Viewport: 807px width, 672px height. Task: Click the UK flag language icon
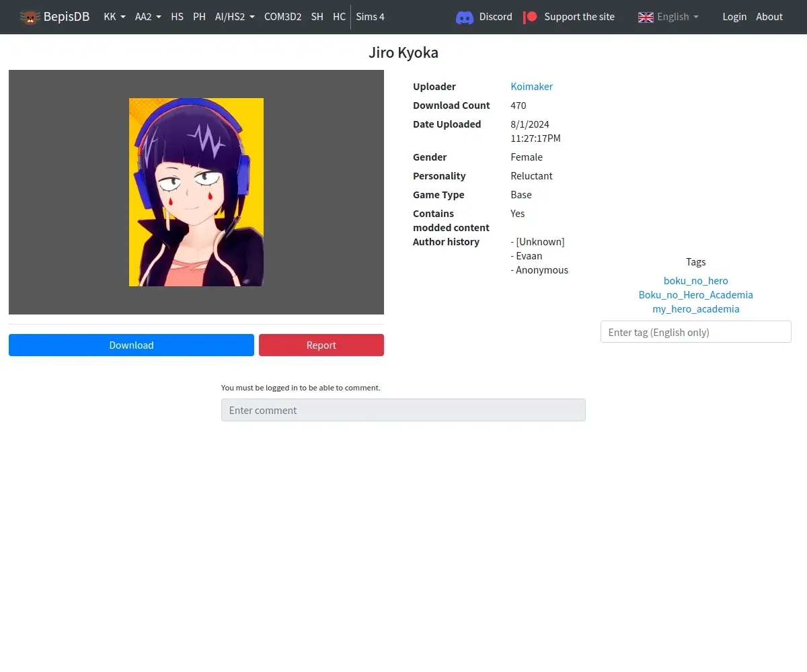point(646,17)
